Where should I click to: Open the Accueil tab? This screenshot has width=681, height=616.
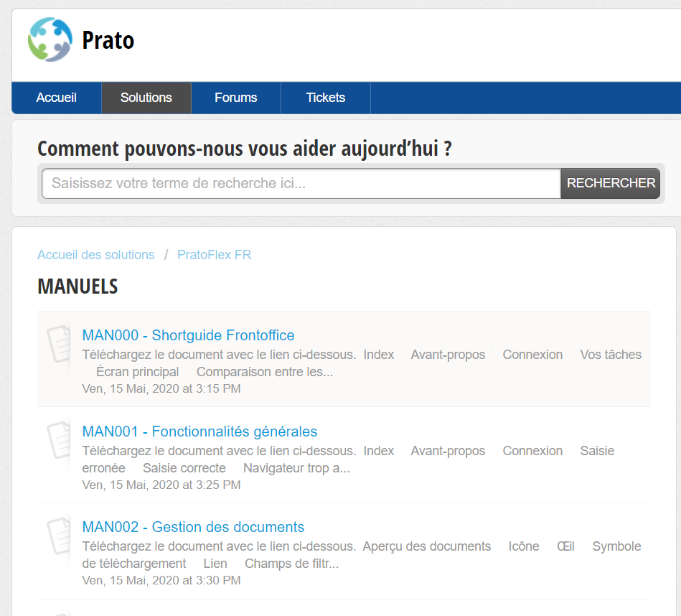click(x=57, y=98)
